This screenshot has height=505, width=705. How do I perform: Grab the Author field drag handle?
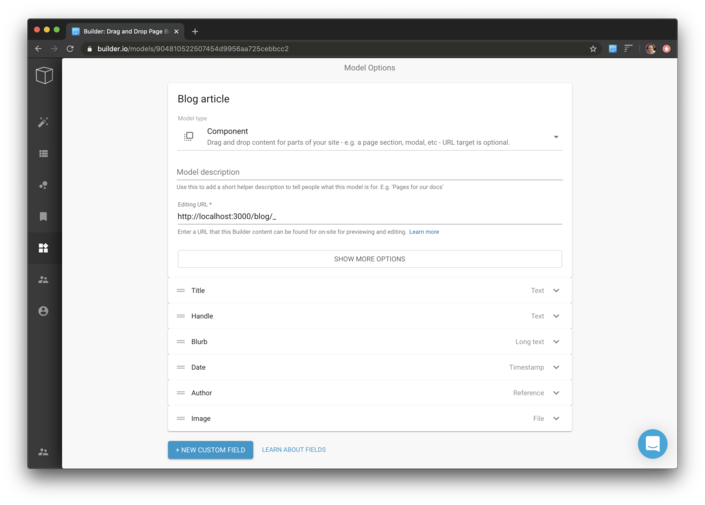pos(181,393)
